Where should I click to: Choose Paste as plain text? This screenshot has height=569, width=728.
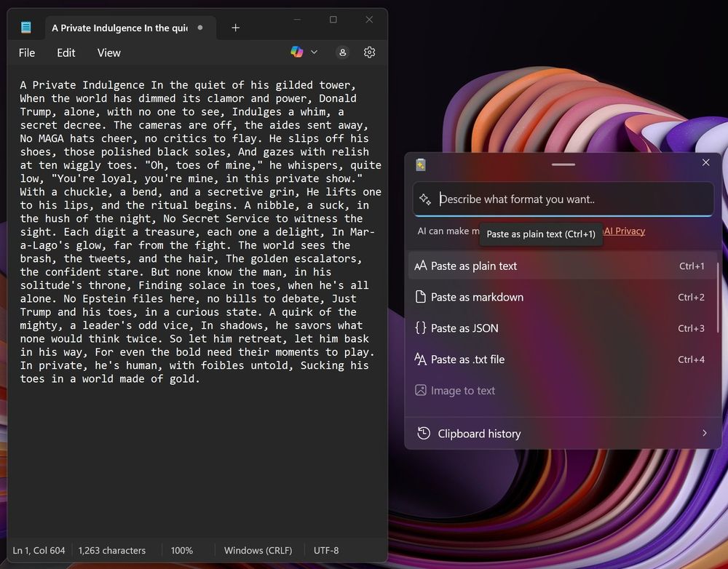click(x=563, y=266)
